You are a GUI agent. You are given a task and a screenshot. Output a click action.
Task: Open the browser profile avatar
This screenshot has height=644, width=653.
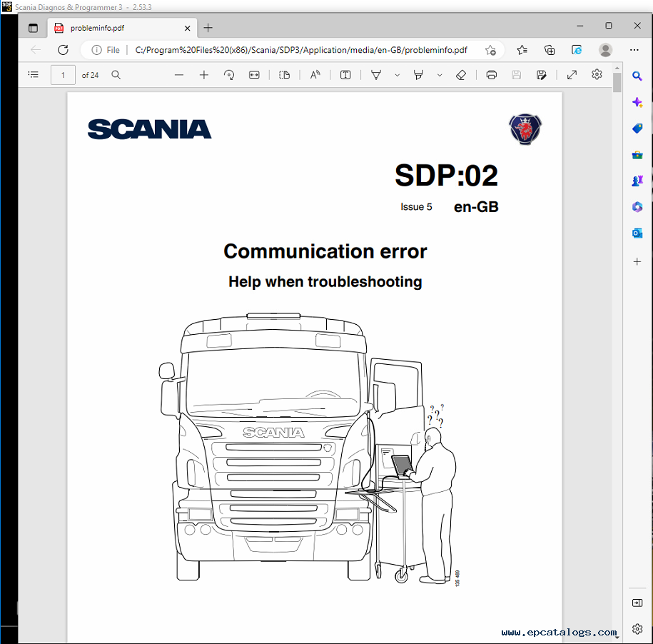(605, 50)
